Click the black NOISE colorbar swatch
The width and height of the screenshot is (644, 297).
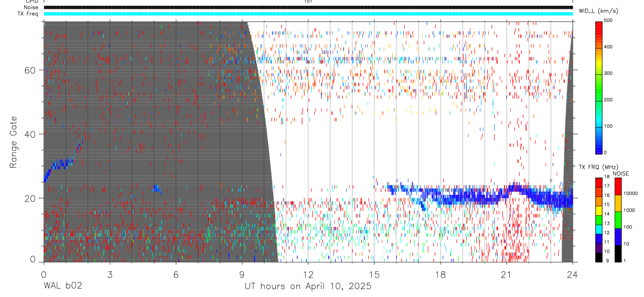point(617,253)
